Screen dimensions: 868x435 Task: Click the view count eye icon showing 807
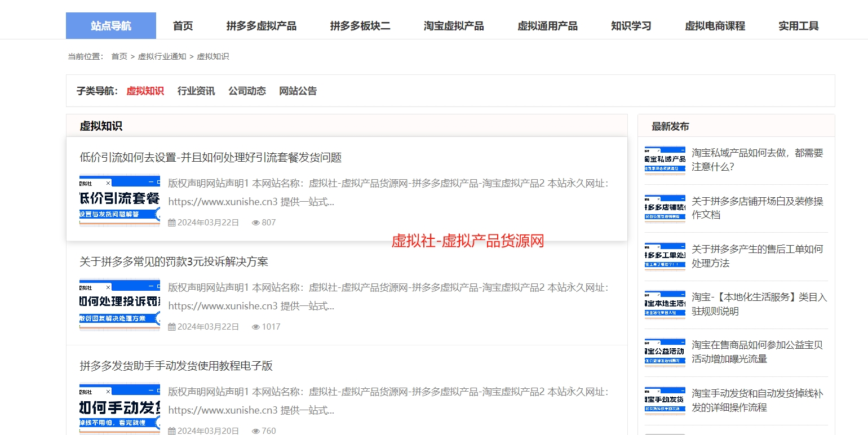(256, 222)
